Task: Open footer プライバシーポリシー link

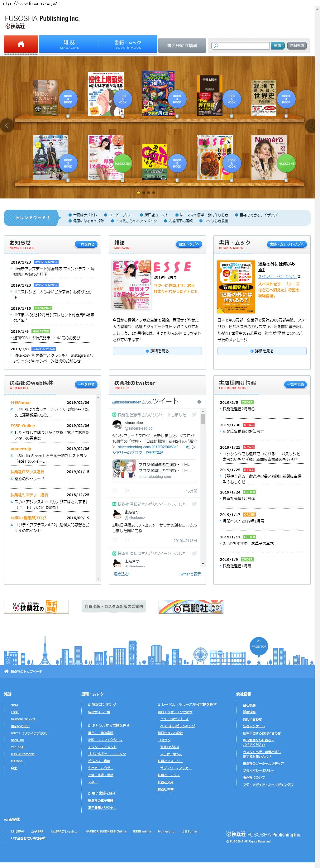Action: (259, 770)
